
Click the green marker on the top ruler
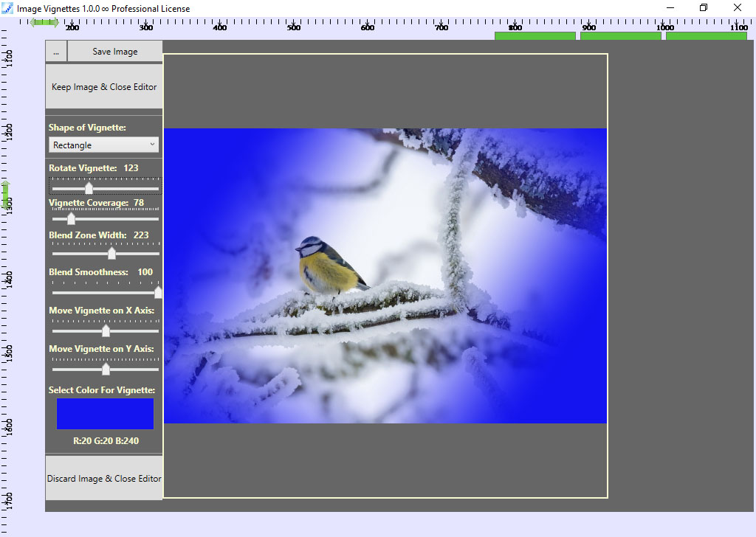(x=44, y=22)
